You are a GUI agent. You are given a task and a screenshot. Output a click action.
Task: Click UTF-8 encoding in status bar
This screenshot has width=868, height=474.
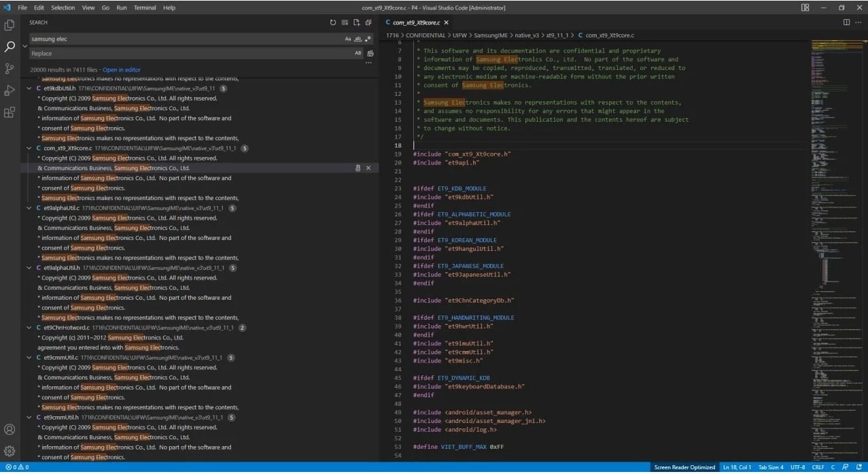pos(797,467)
